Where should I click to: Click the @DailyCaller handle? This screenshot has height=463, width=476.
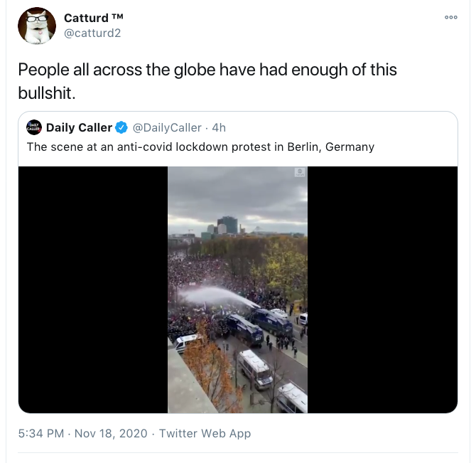click(167, 128)
